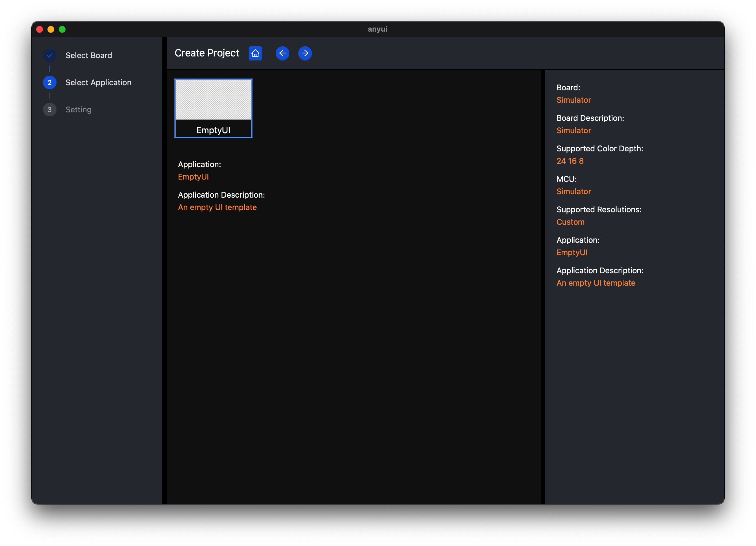Click the An empty UI template text in center

point(217,208)
